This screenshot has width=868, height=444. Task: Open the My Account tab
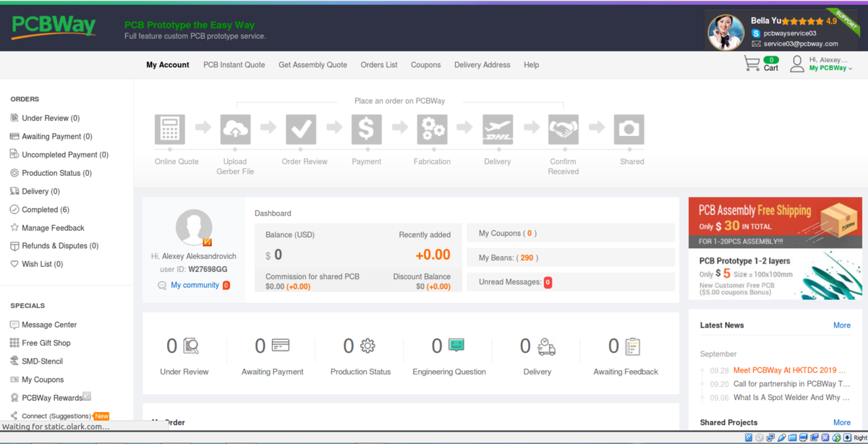pos(168,65)
